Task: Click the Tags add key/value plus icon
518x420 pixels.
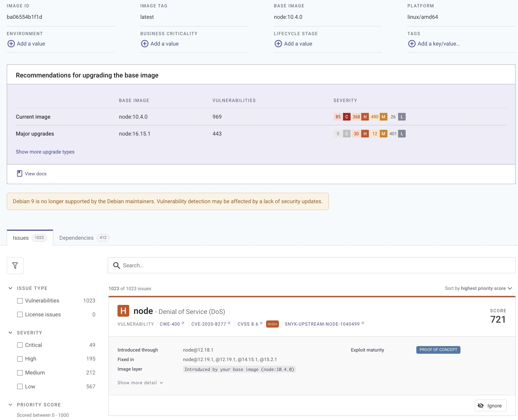Action: [x=412, y=44]
